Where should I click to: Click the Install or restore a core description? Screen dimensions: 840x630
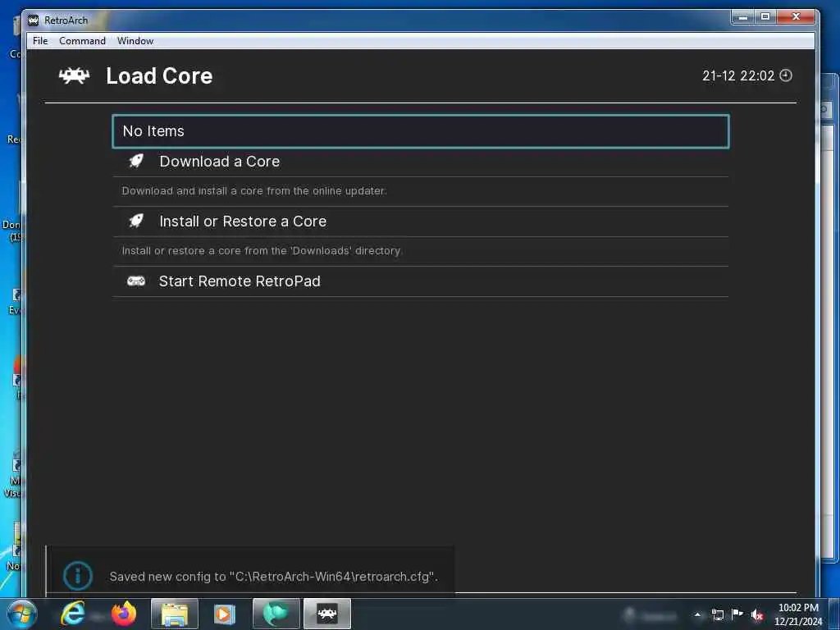(x=262, y=251)
